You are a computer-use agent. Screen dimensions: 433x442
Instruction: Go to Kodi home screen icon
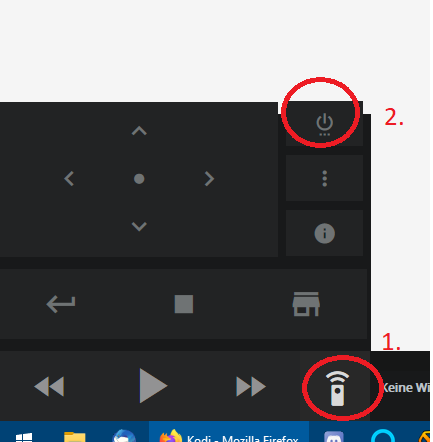[306, 304]
